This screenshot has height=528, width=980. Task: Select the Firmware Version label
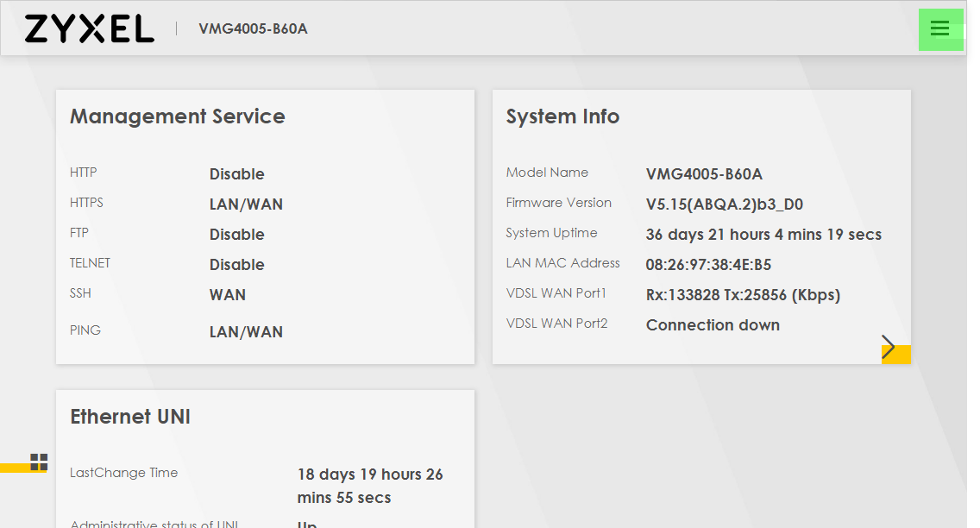[559, 203]
